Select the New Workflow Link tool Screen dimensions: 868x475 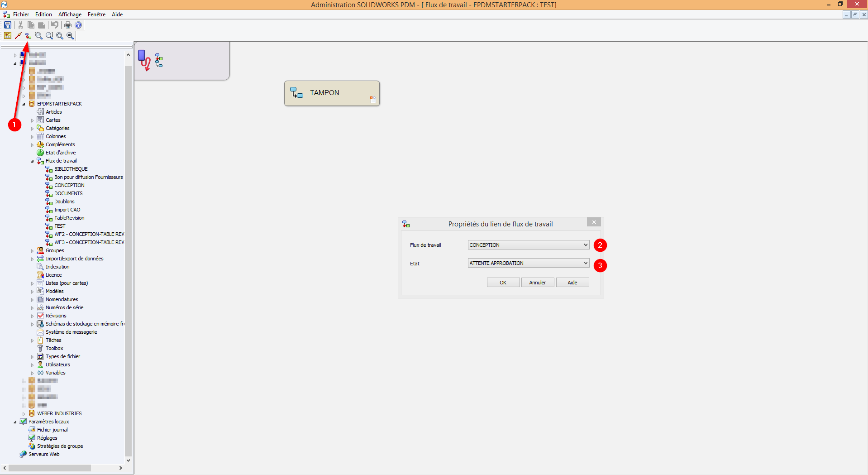[x=28, y=35]
